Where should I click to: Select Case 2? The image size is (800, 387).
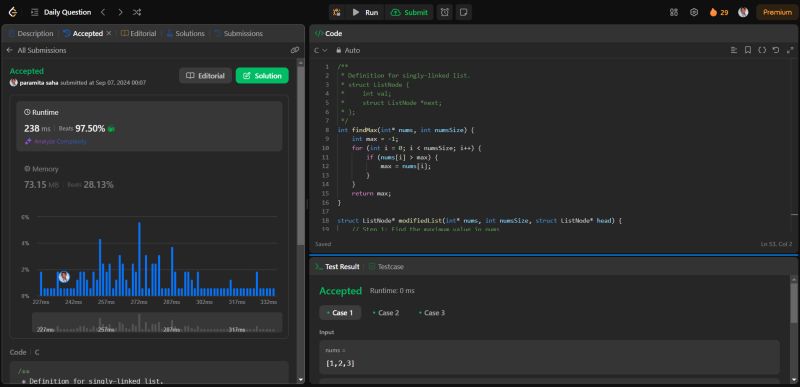(386, 313)
